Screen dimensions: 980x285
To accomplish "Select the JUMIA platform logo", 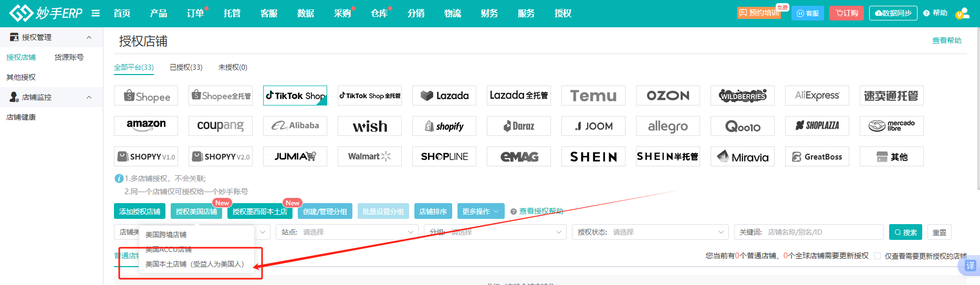I will tap(295, 156).
